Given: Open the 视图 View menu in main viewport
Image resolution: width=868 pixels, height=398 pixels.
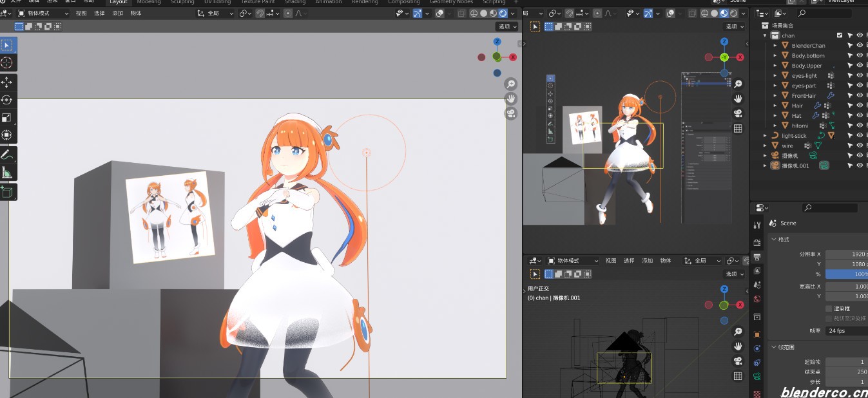Looking at the screenshot, I should point(81,13).
